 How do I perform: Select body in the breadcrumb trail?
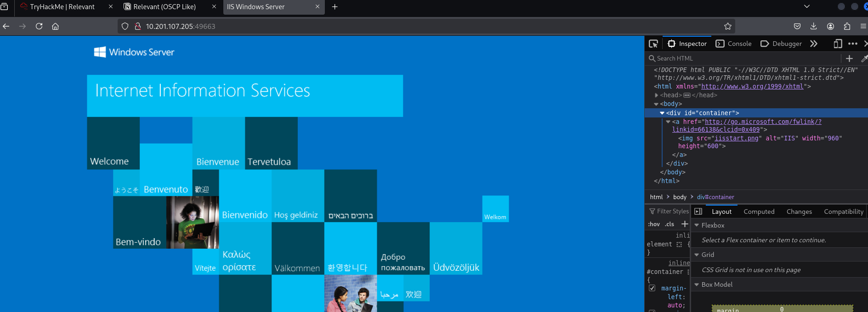(x=680, y=197)
